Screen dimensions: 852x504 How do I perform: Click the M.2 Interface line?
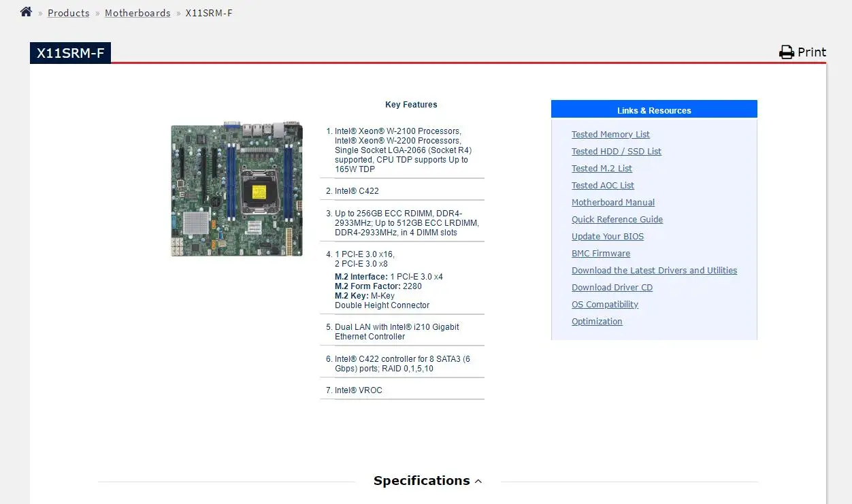tap(389, 277)
